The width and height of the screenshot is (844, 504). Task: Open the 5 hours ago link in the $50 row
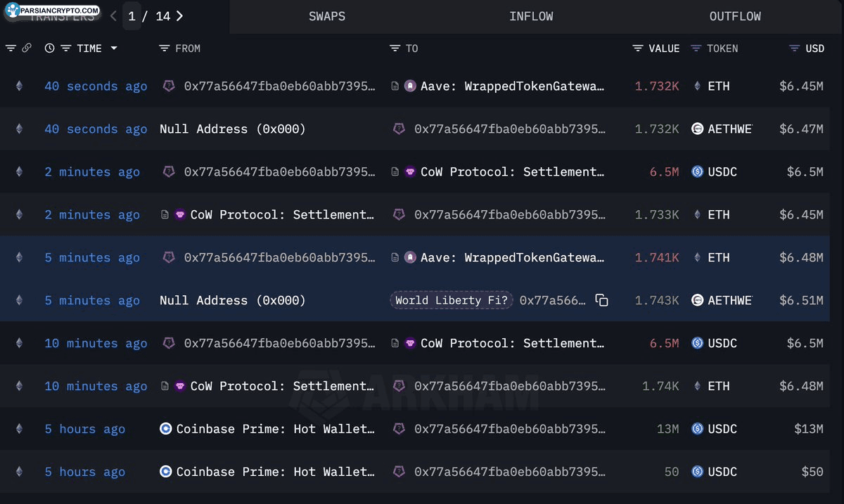point(85,472)
